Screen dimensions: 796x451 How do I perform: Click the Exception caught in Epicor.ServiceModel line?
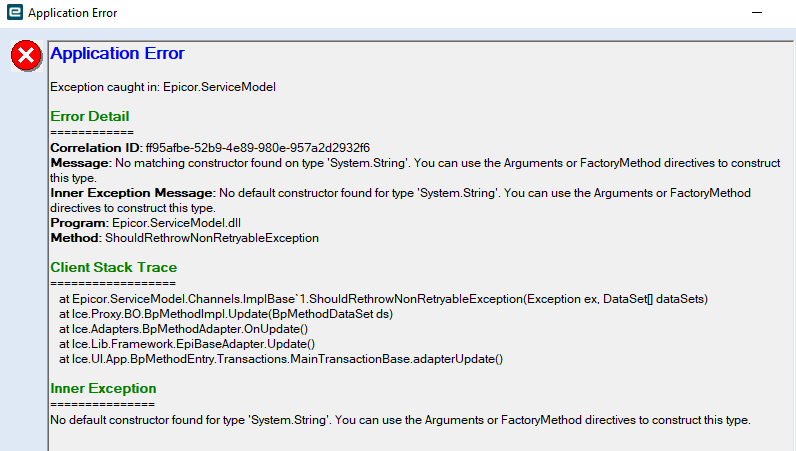163,87
